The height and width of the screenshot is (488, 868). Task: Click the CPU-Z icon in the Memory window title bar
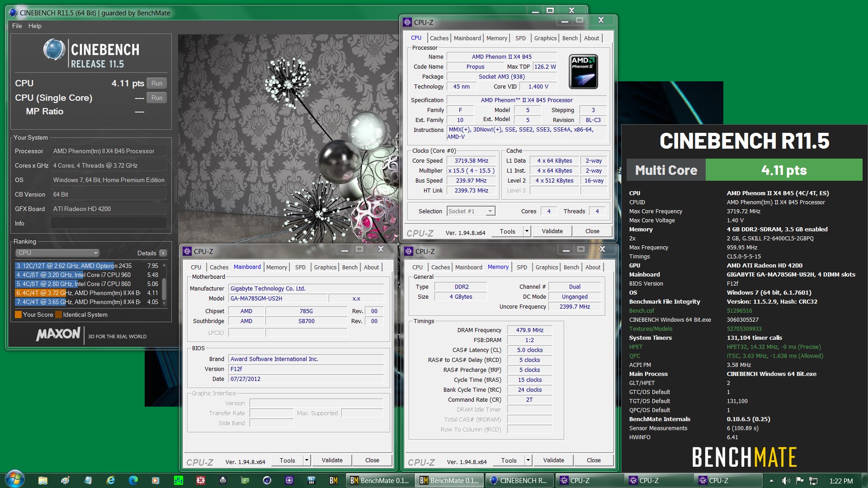409,251
